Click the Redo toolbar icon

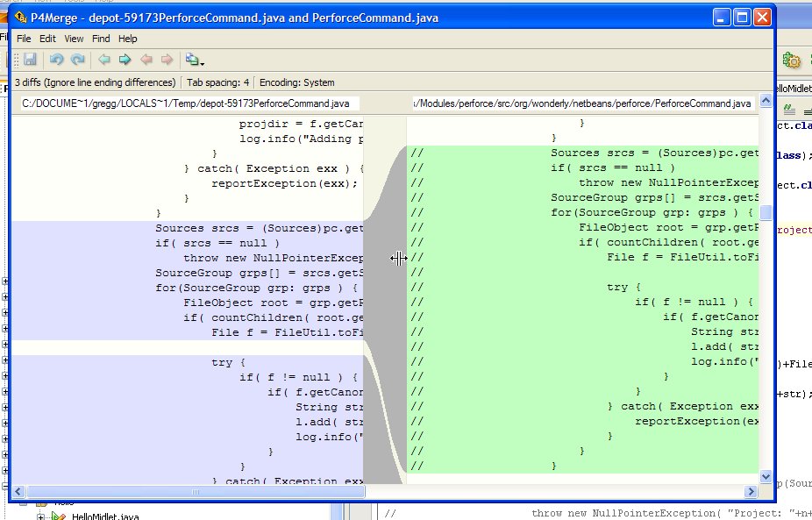[78, 60]
